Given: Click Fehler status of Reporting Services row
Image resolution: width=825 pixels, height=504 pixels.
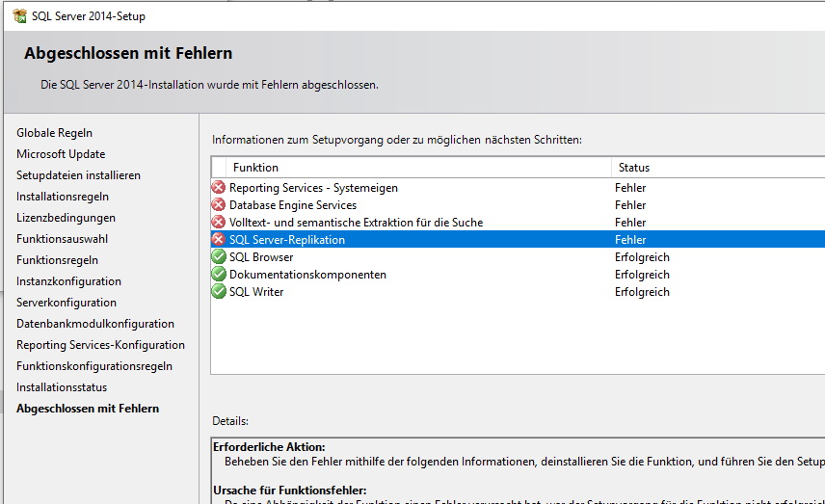Looking at the screenshot, I should click(x=630, y=188).
